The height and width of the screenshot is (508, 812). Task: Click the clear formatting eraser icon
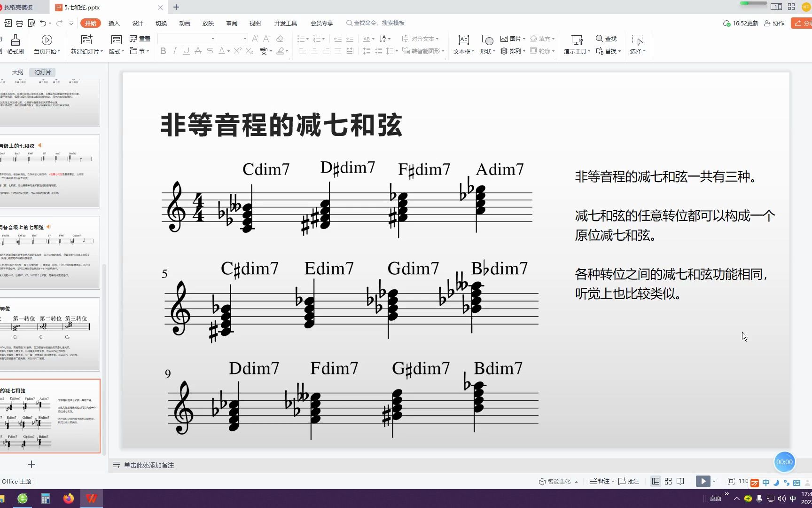point(280,39)
